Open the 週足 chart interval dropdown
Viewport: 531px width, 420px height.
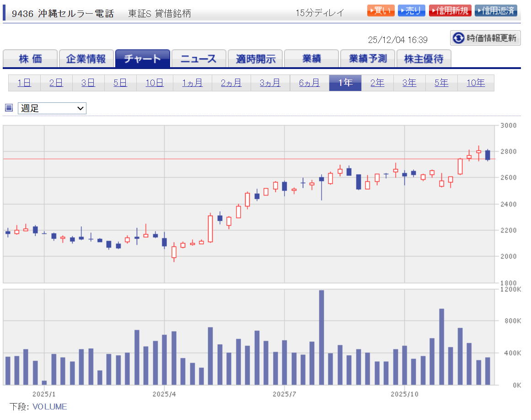pos(52,108)
